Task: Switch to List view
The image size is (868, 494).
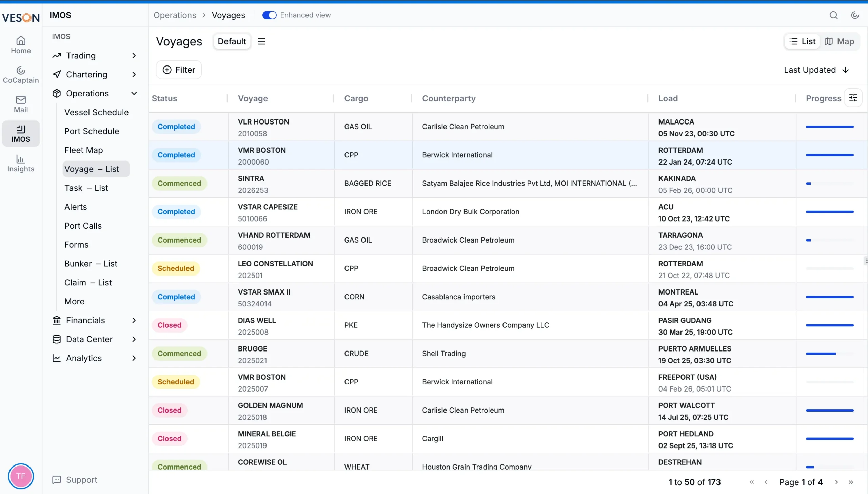Action: point(802,41)
